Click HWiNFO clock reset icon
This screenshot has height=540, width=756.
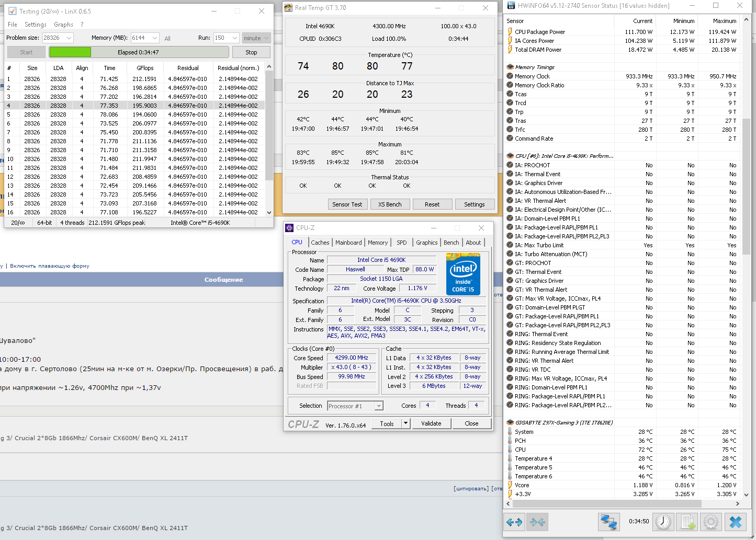(663, 522)
